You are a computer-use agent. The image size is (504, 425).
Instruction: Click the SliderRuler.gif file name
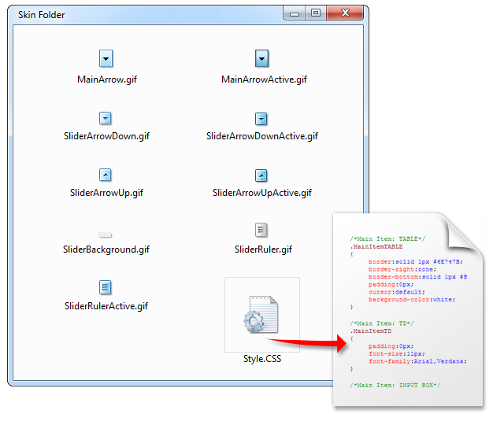[x=263, y=249]
